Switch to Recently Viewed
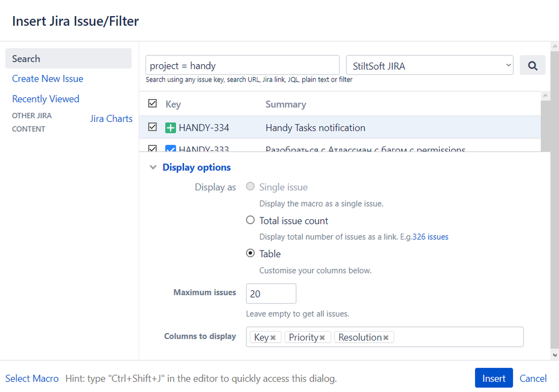 tap(46, 99)
